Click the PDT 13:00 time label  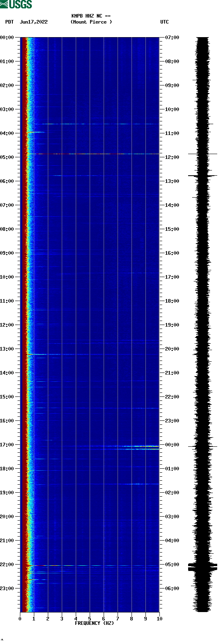click(x=7, y=349)
